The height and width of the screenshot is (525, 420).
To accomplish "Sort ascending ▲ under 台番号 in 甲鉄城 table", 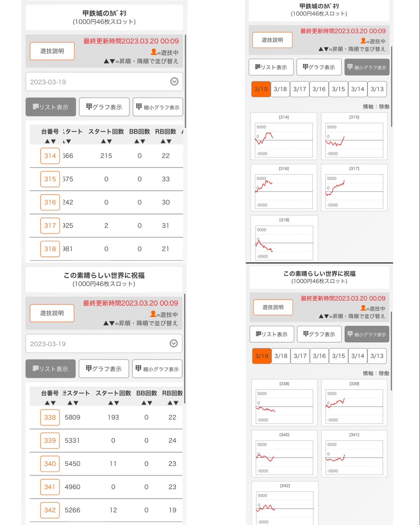I will 47,141.
